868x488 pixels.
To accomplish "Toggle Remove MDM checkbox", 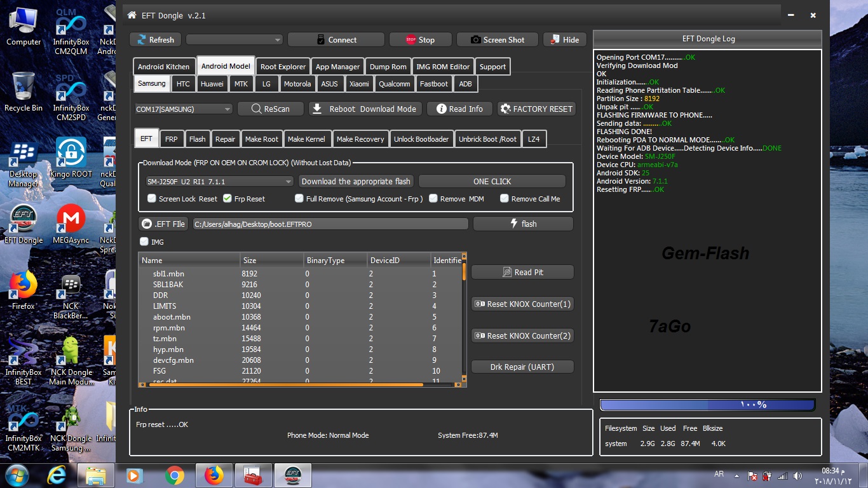I will (x=433, y=198).
